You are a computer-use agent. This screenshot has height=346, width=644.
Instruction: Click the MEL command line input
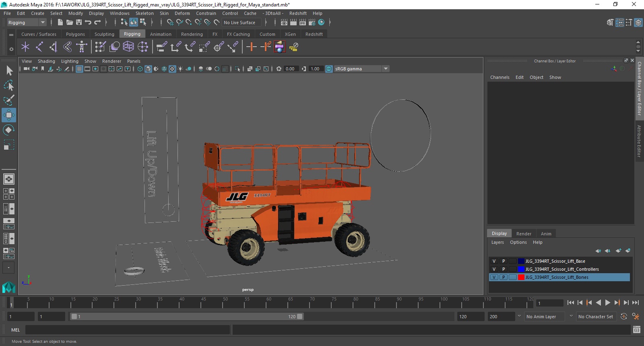[x=128, y=330]
